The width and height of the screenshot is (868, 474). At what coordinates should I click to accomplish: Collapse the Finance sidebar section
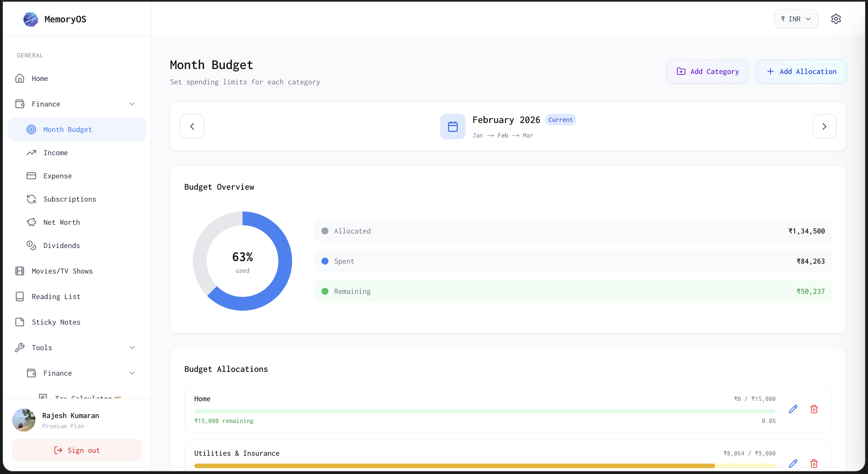tap(132, 104)
